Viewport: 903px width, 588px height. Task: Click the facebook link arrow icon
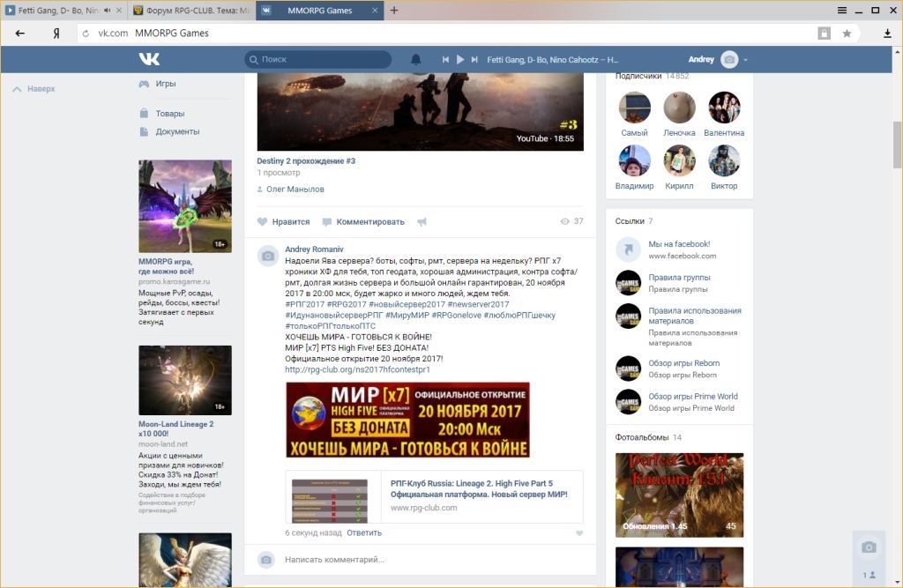pos(628,249)
